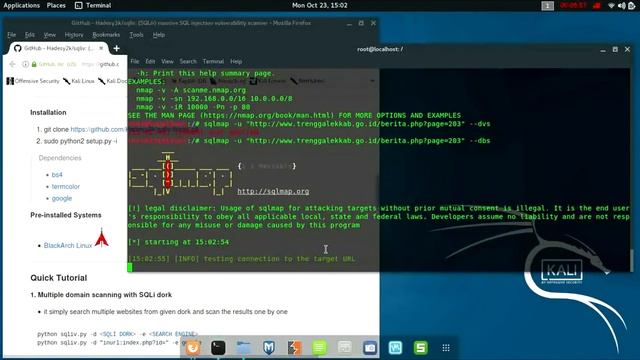Viewport: 640px width, 360px height.
Task: Open Firefox View menu
Action: (49, 35)
